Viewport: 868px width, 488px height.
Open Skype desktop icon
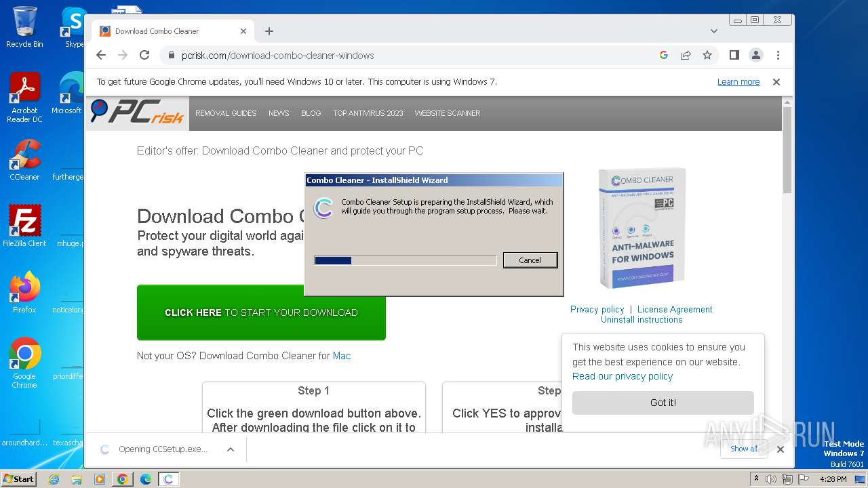74,27
